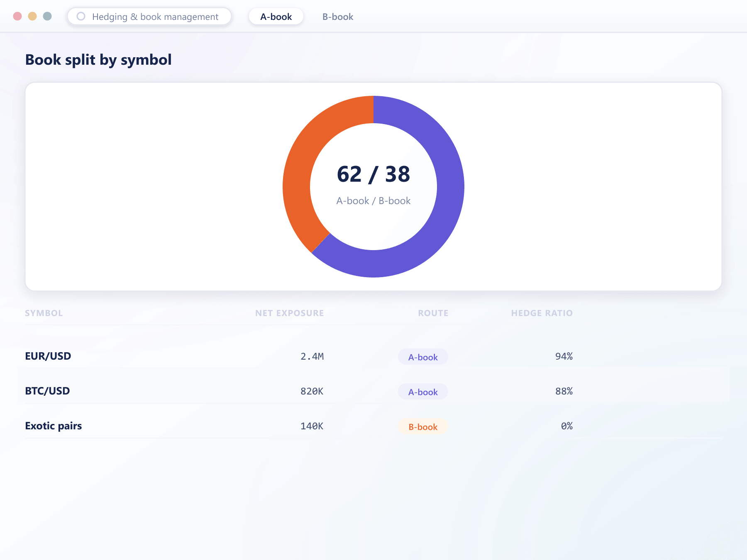Click the red window close dot
The width and height of the screenshot is (747, 560).
(x=17, y=16)
